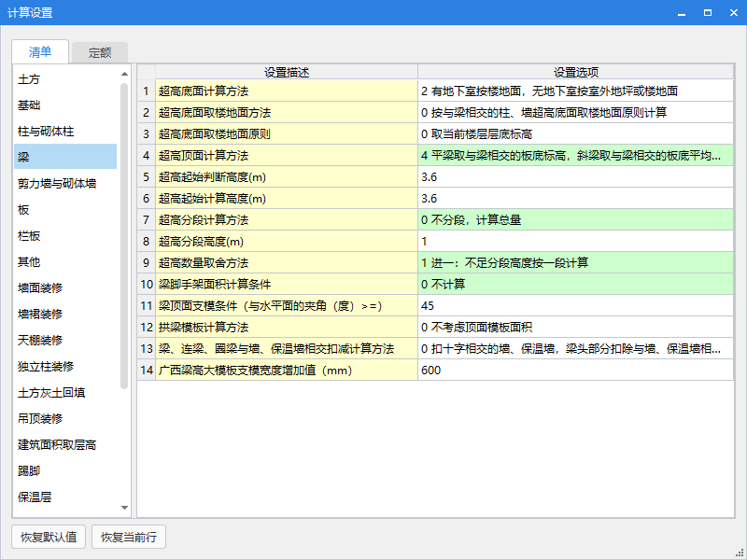Click the category list scroll-up arrow

point(124,74)
